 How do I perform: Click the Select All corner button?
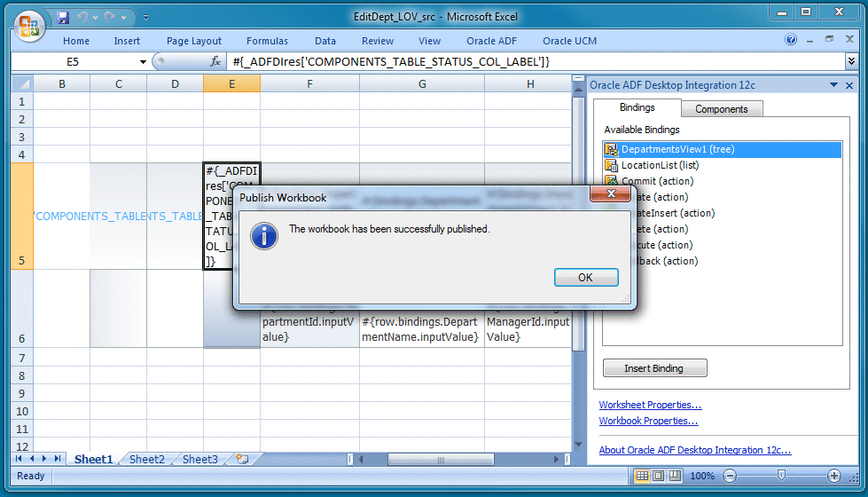[x=22, y=84]
